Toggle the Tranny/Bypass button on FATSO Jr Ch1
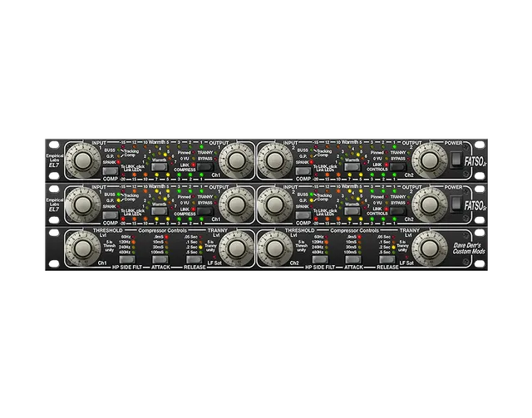Image resolution: width=532 pixels, height=418 pixels. click(x=205, y=167)
